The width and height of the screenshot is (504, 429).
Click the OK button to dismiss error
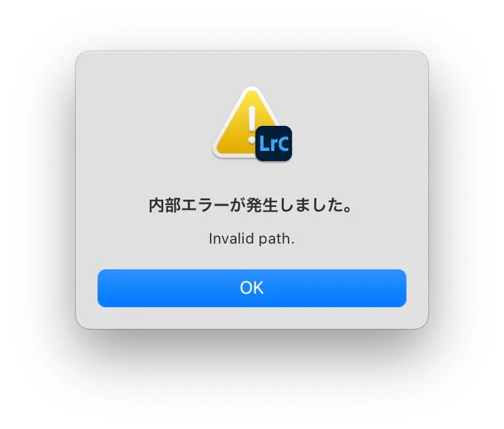[252, 288]
